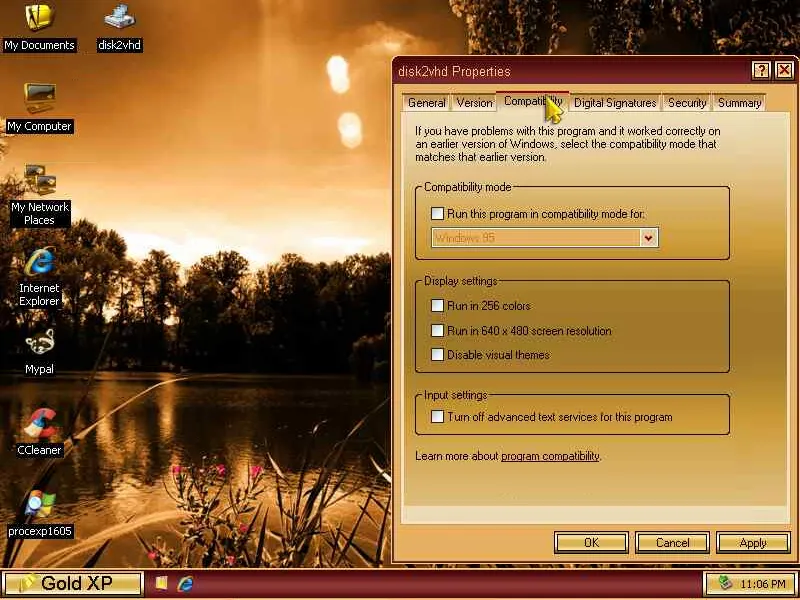This screenshot has height=600, width=800.
Task: Click the disk2vhd Properties title bar
Action: click(x=571, y=71)
